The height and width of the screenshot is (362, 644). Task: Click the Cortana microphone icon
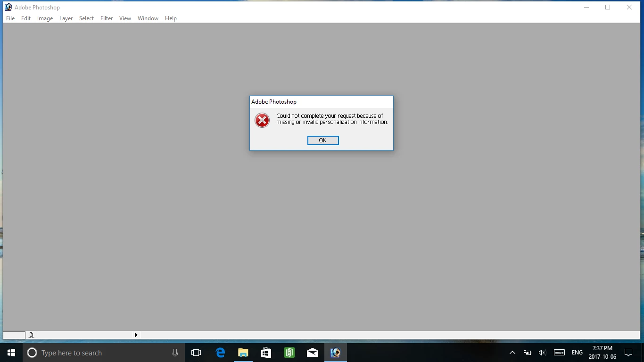click(x=175, y=353)
